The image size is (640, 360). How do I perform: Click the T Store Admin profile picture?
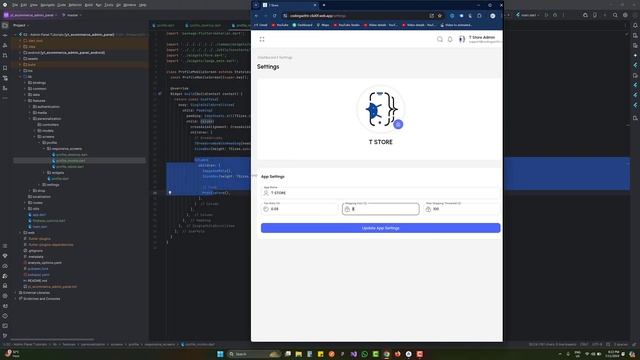[462, 39]
